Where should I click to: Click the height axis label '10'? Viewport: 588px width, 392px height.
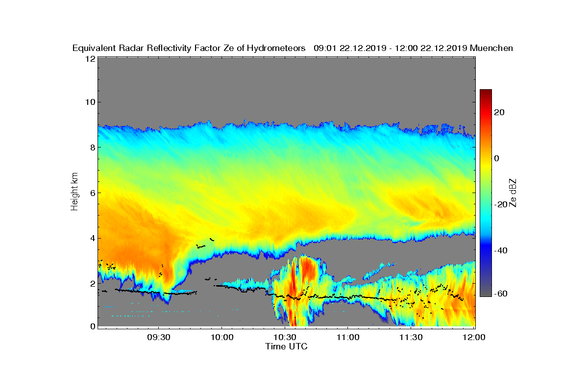click(x=90, y=102)
